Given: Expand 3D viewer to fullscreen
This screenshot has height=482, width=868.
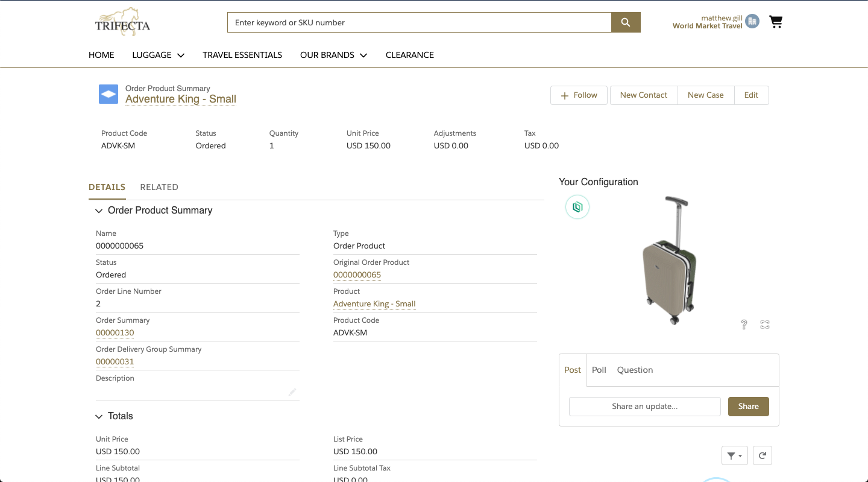Looking at the screenshot, I should pyautogui.click(x=765, y=325).
